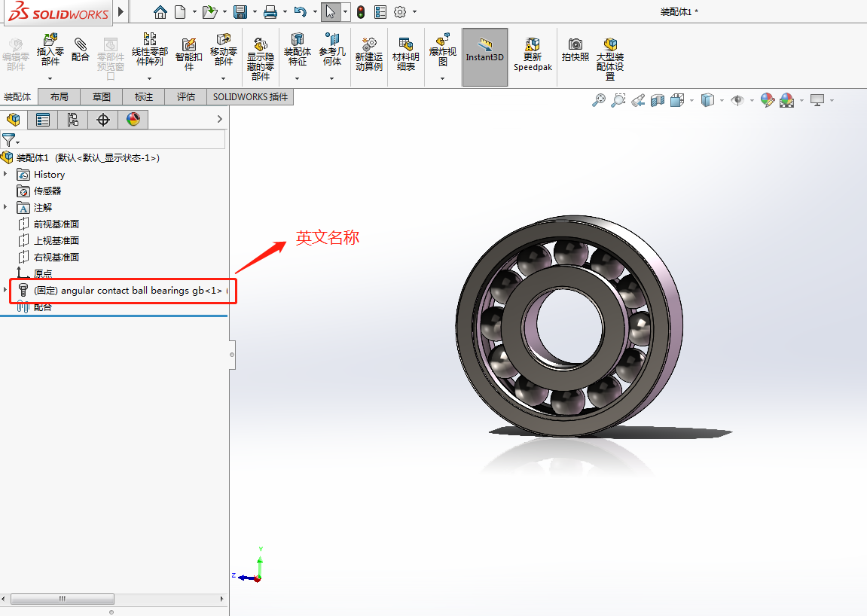Open View Settings monitor icon
The width and height of the screenshot is (867, 616).
click(817, 100)
